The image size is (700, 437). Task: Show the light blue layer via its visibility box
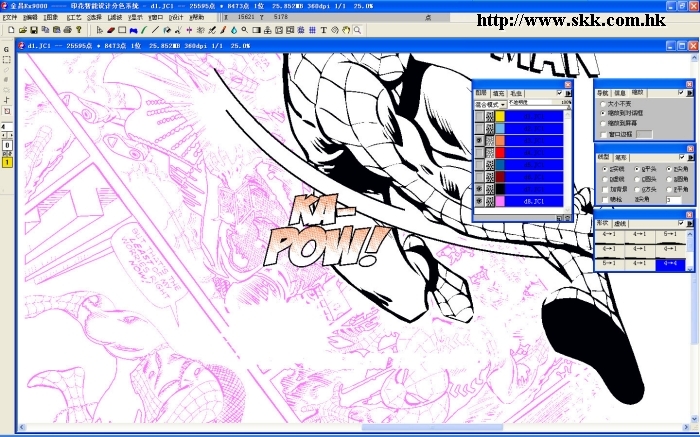pos(479,128)
